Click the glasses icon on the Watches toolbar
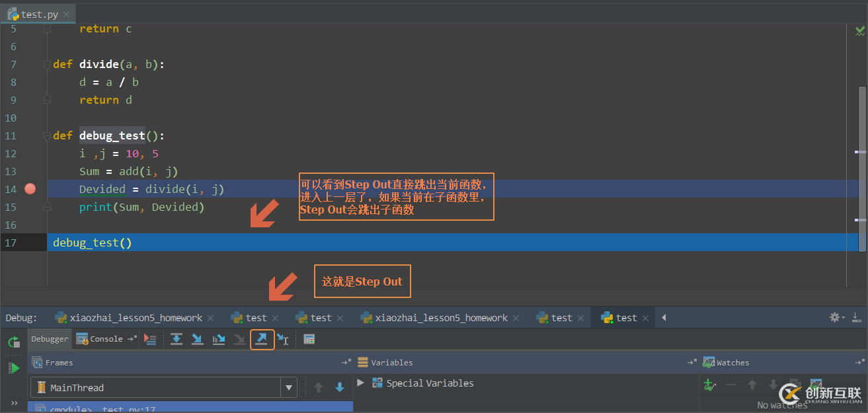The width and height of the screenshot is (868, 413). 816,385
